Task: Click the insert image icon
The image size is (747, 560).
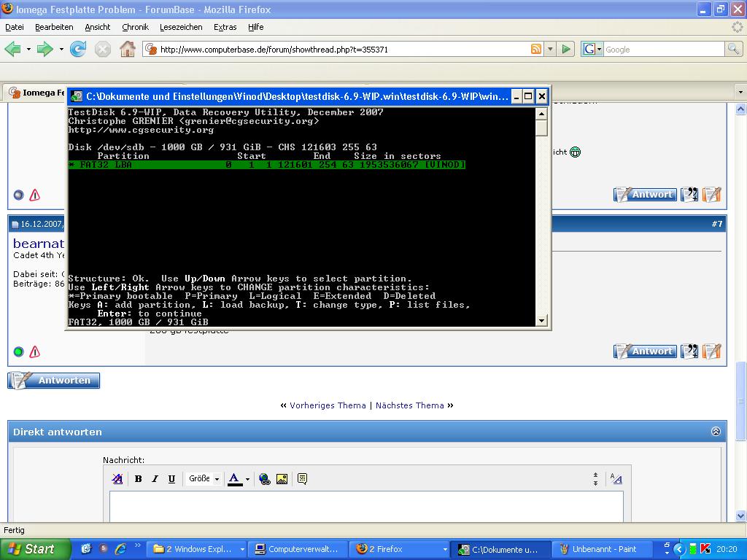Action: 282,479
